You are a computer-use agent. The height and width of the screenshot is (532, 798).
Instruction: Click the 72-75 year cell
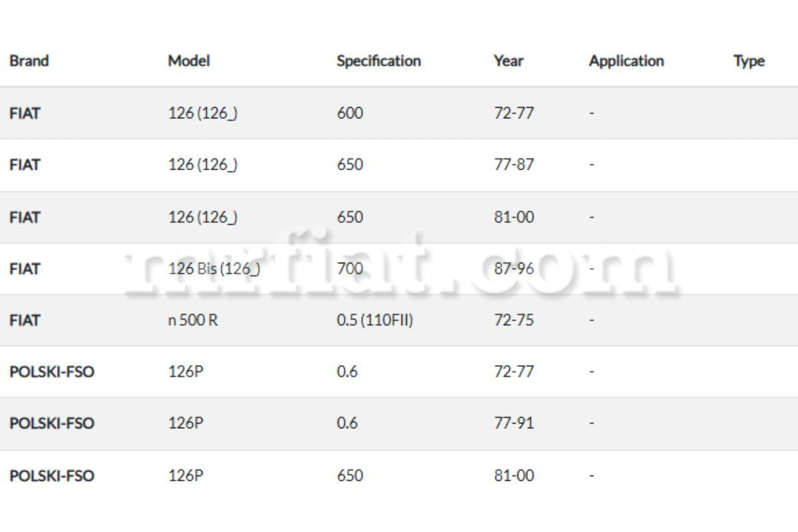point(513,321)
